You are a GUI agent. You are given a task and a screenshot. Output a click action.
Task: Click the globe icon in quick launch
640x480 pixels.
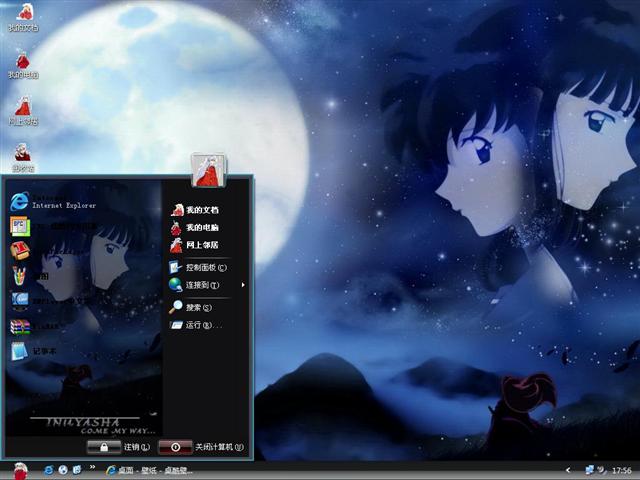(x=63, y=470)
